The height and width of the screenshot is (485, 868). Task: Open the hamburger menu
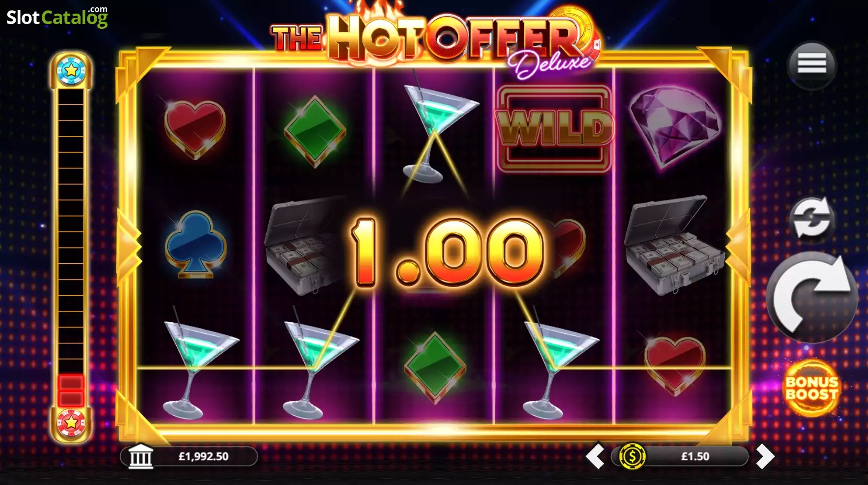[x=812, y=64]
